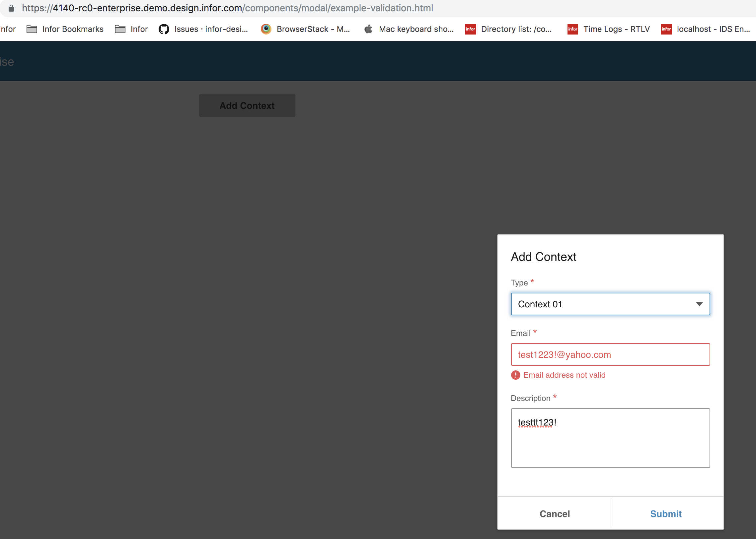Click the Email address not valid message
The height and width of the screenshot is (539, 756).
click(x=564, y=375)
